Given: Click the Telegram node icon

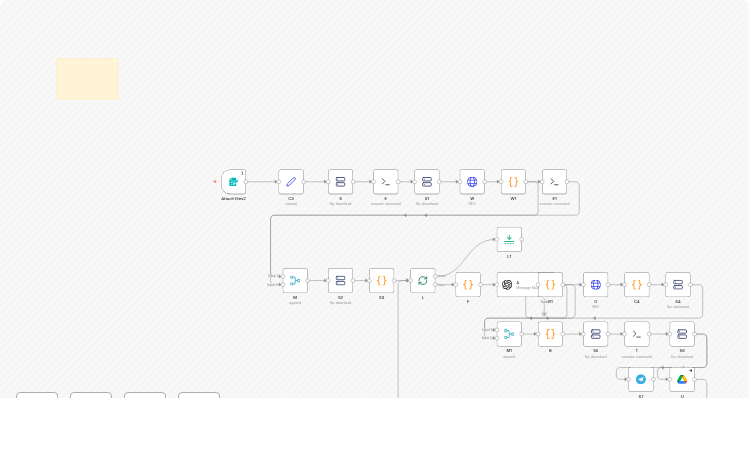Looking at the screenshot, I should point(641,380).
